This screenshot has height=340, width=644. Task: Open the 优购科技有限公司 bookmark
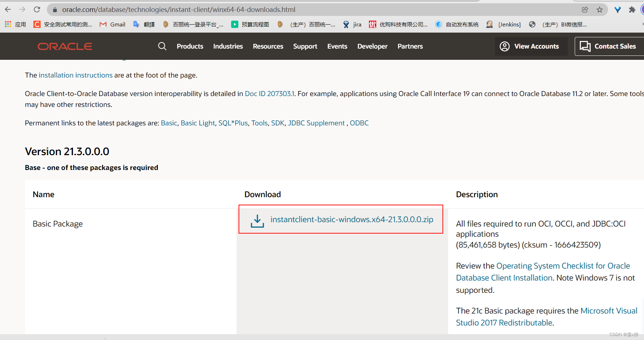tap(398, 24)
